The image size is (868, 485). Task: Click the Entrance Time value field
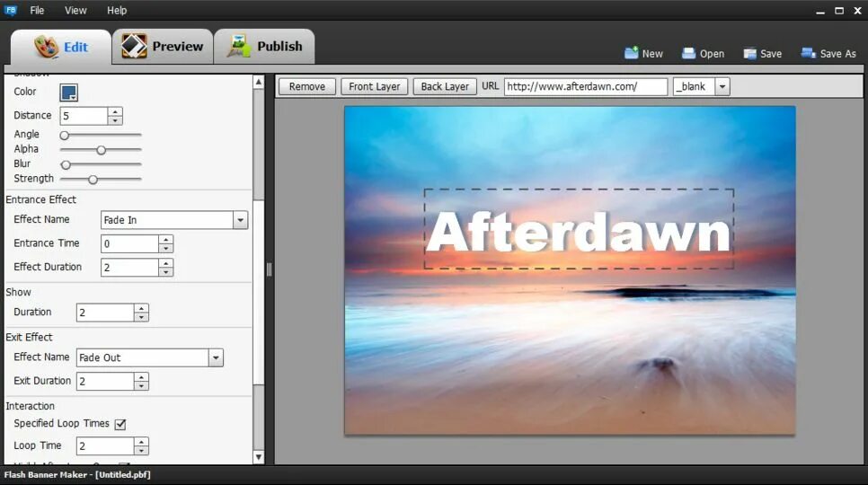coord(129,244)
